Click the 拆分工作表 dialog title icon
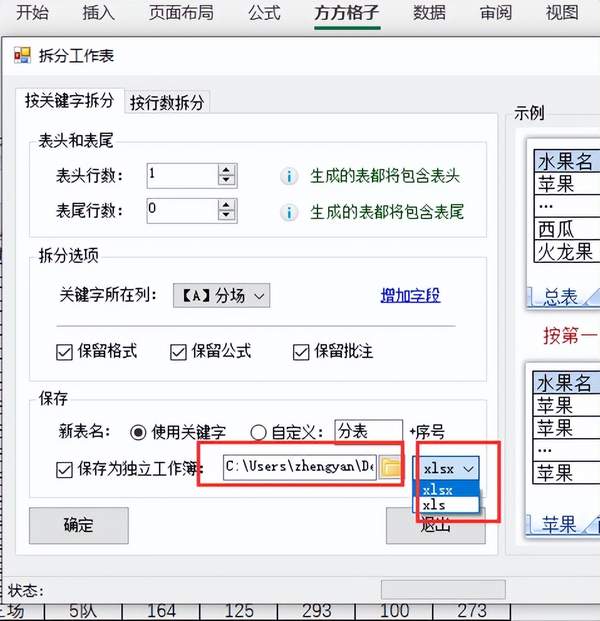 pos(22,55)
